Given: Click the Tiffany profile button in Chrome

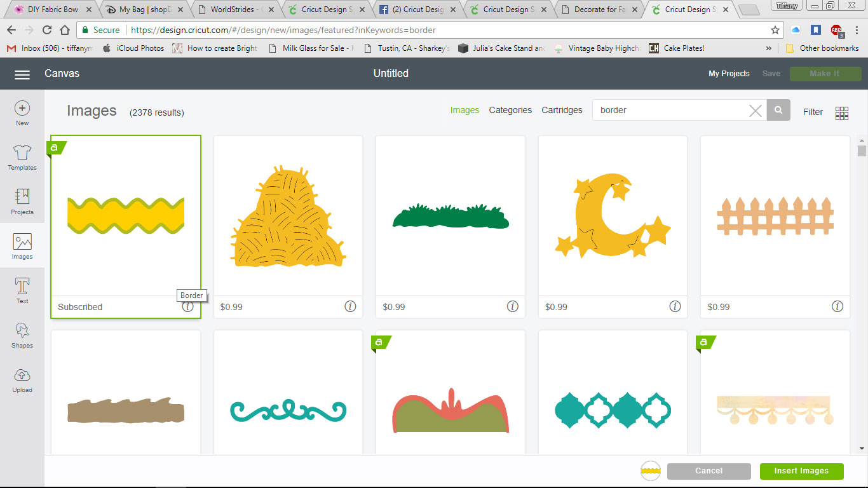Looking at the screenshot, I should (787, 5).
